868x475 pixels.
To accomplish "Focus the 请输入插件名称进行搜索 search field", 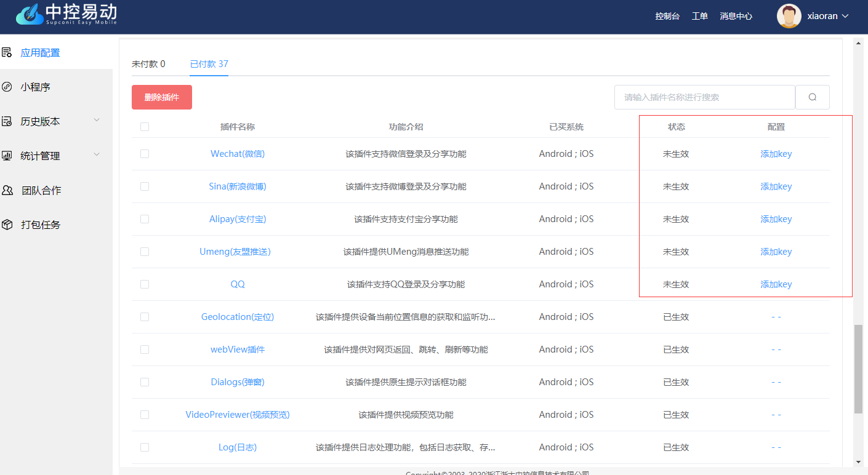I will [705, 97].
